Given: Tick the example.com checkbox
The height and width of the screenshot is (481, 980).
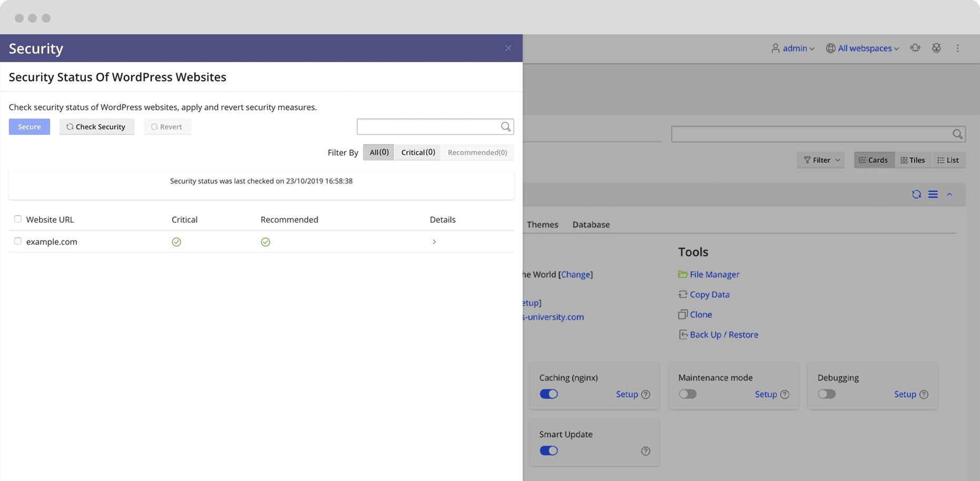Looking at the screenshot, I should click(x=18, y=241).
